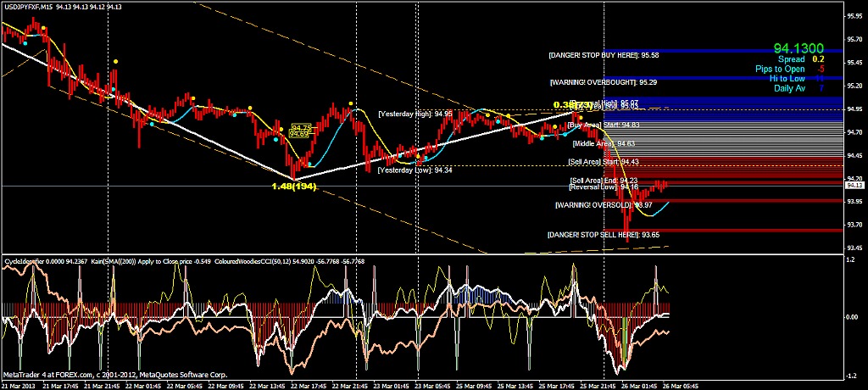Select the WARNING! OVERSOLD 93.97 label

(x=604, y=205)
